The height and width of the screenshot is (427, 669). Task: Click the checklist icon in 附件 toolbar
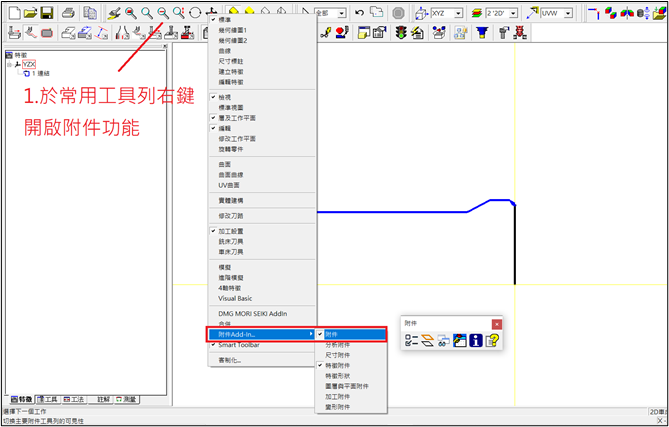pos(411,341)
